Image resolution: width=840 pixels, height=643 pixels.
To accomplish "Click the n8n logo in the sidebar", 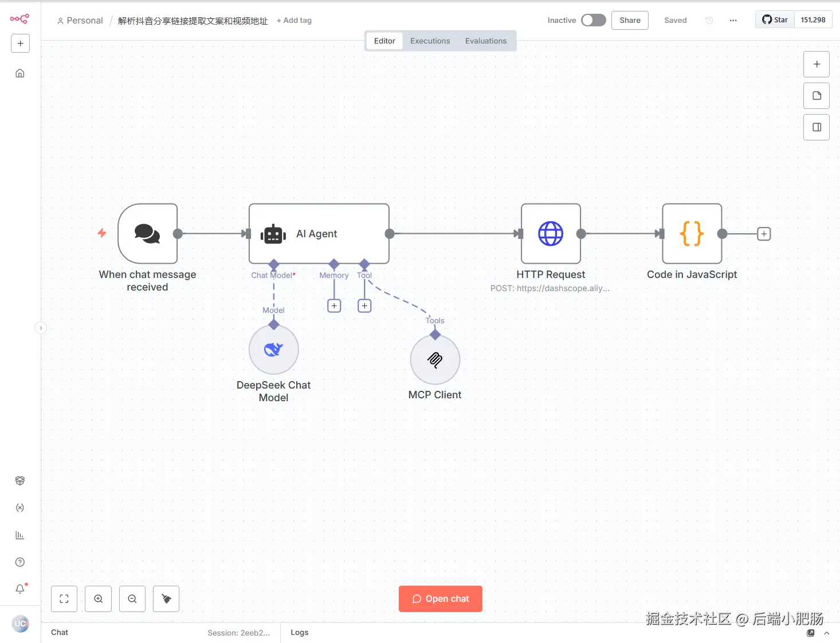I will click(x=19, y=19).
